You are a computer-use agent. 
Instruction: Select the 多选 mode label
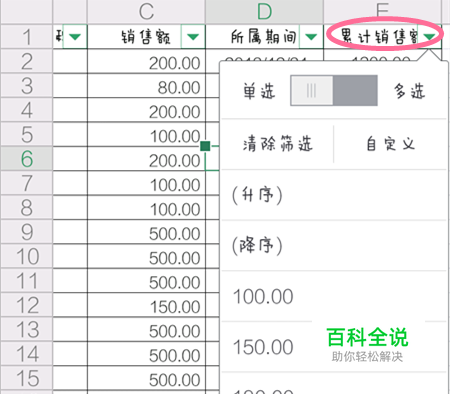(x=410, y=91)
